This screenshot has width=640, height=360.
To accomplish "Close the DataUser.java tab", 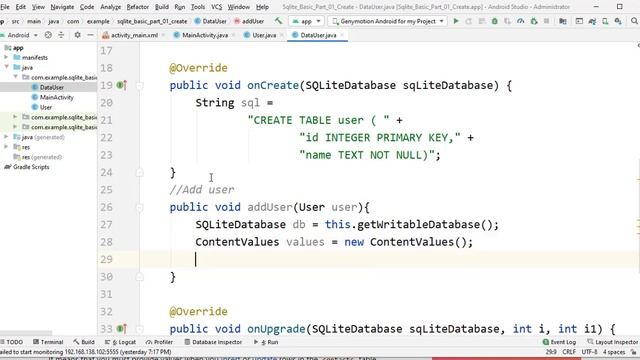I will (x=342, y=35).
